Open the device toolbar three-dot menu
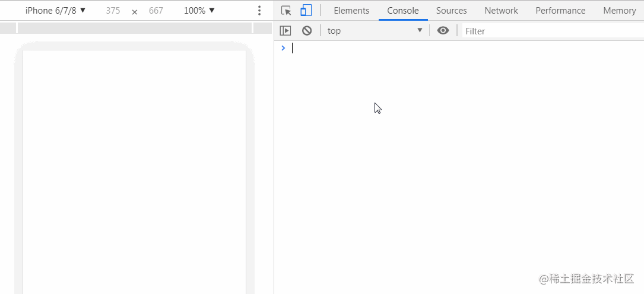Screen dimensions: 644x294 [x=259, y=11]
